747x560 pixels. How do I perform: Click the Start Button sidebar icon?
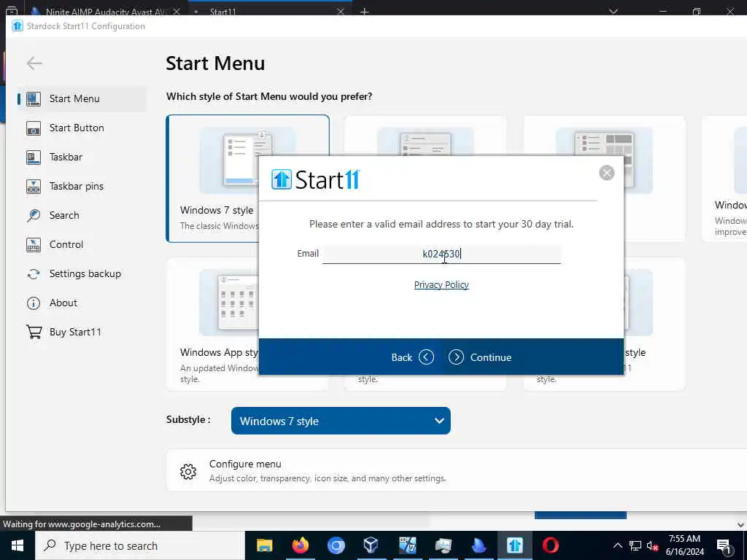pos(34,128)
